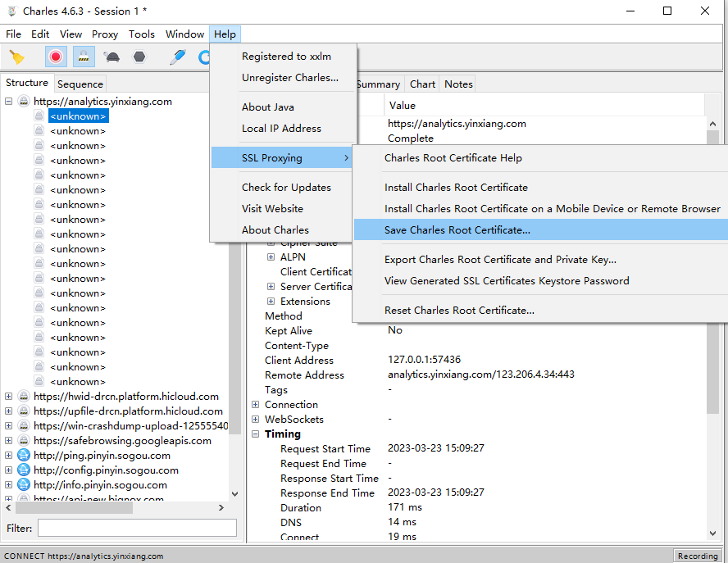
Task: Choose Install Charles Root Certificate
Action: tap(541, 187)
